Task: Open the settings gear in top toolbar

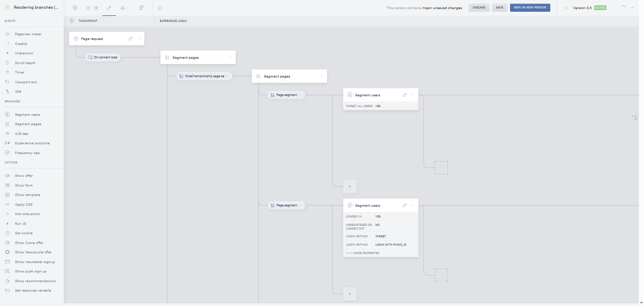Action: [x=75, y=8]
